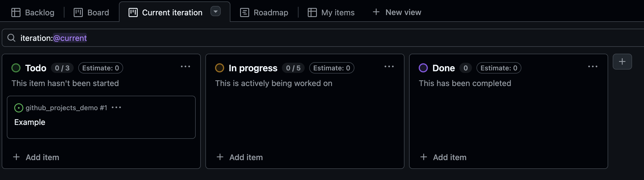644x180 pixels.
Task: Click the plus button to add a column
Action: 622,61
